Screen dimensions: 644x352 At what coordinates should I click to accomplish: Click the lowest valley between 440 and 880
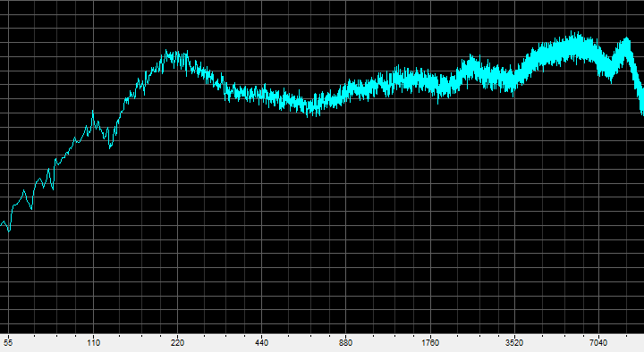pos(308,111)
